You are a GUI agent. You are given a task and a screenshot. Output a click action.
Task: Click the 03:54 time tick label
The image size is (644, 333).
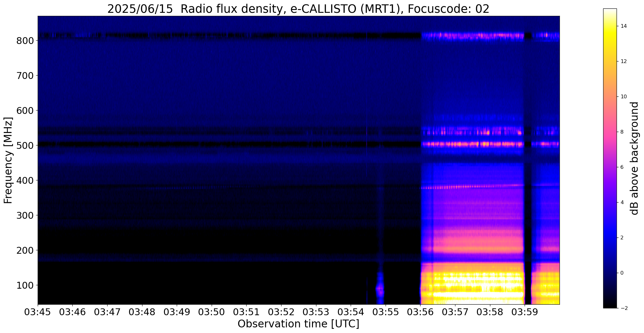[x=351, y=312]
